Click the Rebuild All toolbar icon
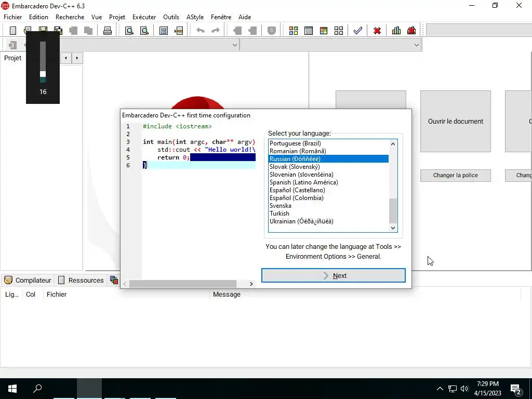 point(339,31)
